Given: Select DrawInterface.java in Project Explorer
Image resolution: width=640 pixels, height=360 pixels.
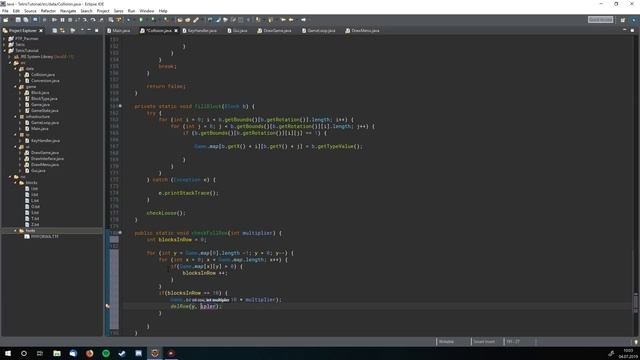Looking at the screenshot, I should 47,159.
